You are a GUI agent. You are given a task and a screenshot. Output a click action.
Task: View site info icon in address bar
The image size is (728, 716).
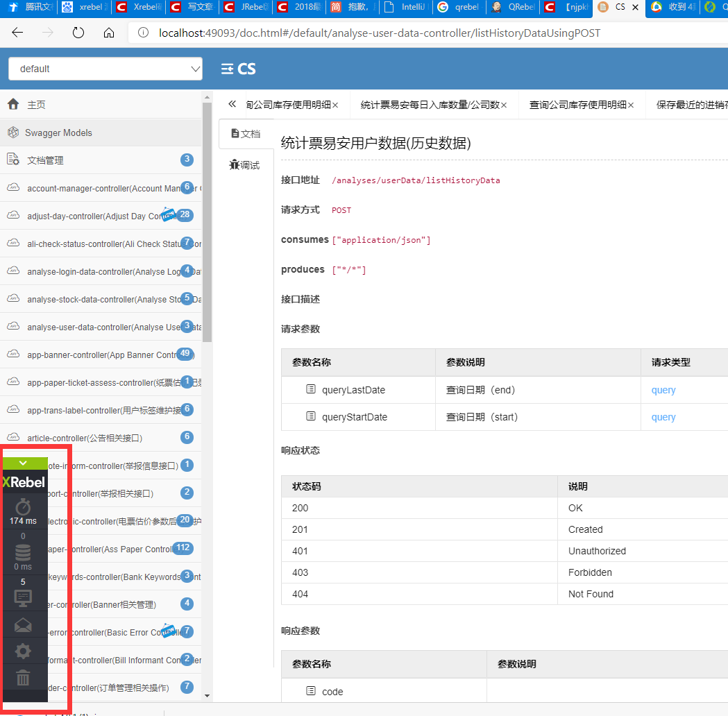[x=143, y=33]
